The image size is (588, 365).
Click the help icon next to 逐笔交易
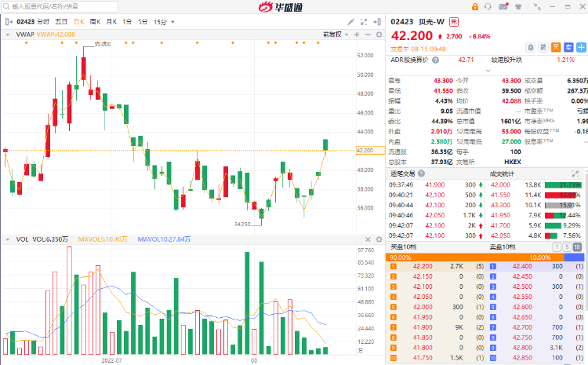(x=422, y=173)
